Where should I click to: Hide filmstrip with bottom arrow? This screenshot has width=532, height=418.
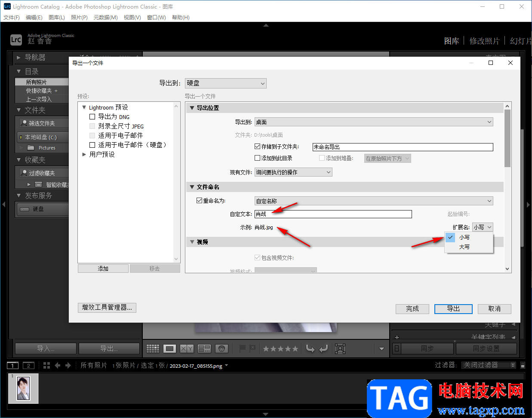click(266, 415)
